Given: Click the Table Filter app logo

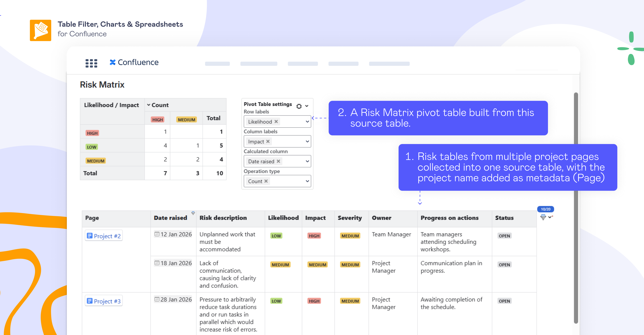Looking at the screenshot, I should click(x=41, y=30).
